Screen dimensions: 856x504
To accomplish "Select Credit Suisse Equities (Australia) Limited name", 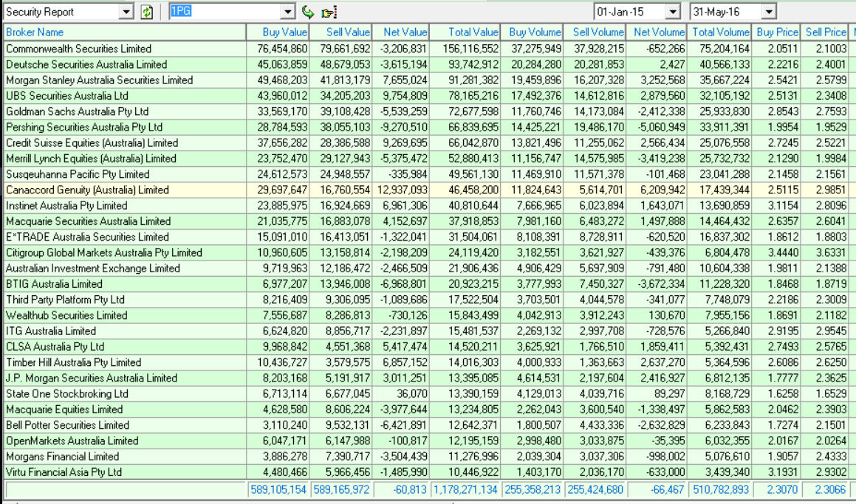I will 92,143.
